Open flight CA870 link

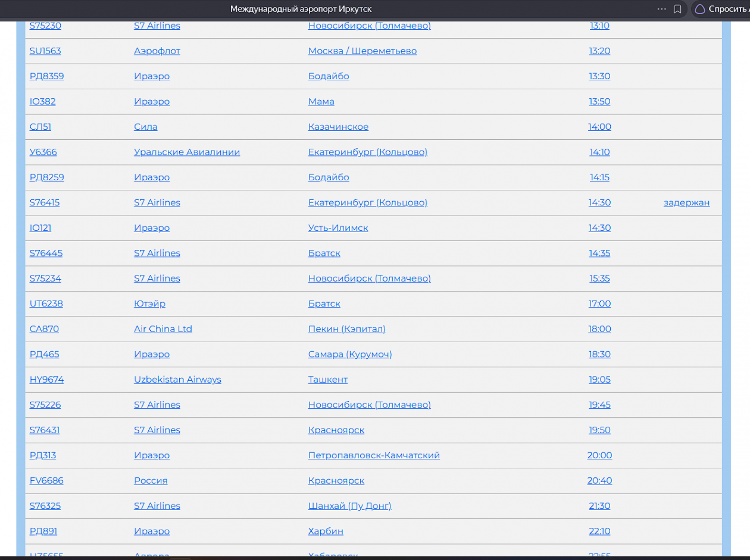coord(45,329)
